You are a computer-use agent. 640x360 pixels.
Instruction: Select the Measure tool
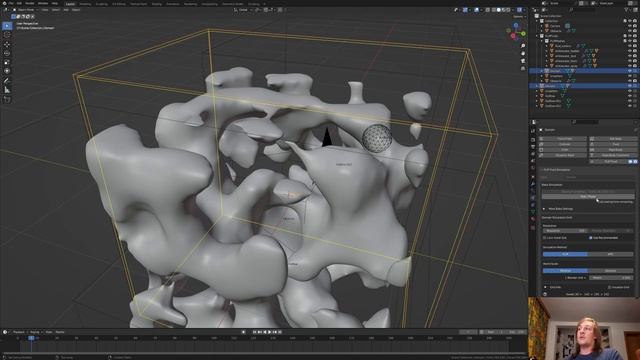pos(7,90)
